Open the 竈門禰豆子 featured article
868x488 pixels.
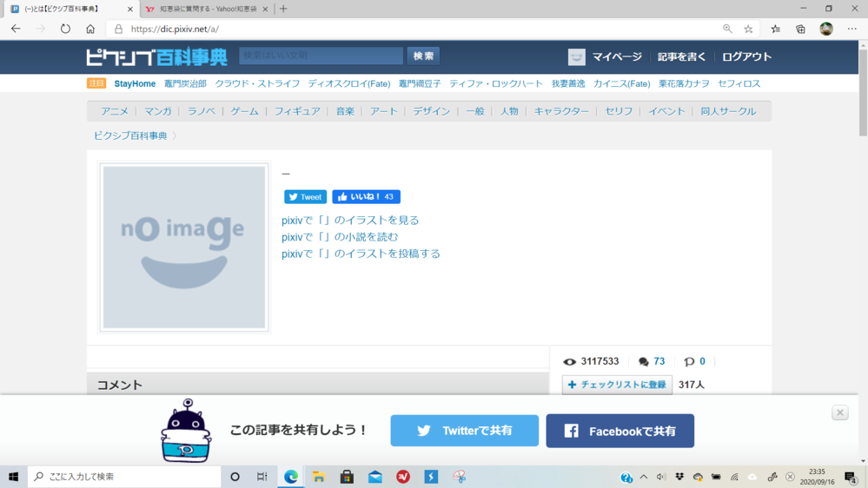pos(420,83)
